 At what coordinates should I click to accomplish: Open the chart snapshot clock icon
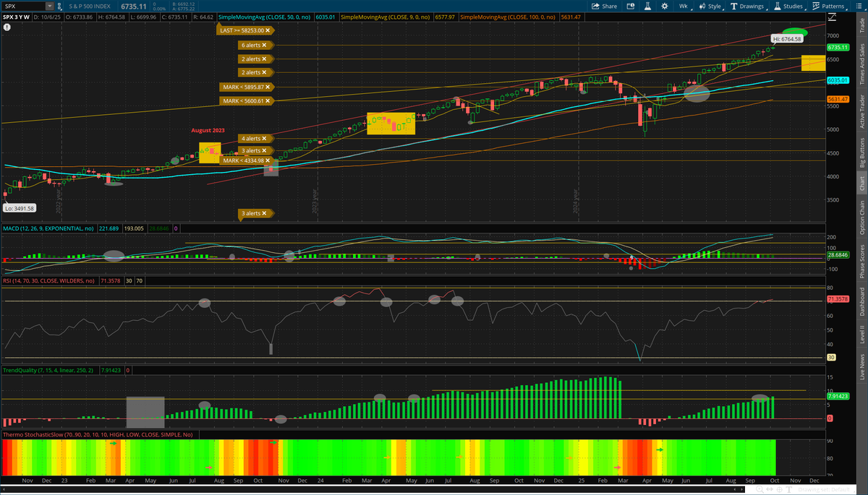631,6
